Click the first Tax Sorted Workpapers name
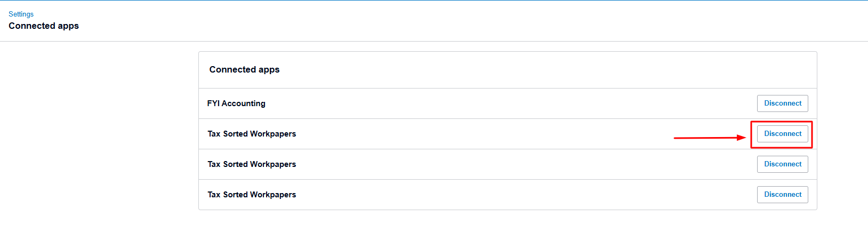Screen dimensions: 868x248 (x=252, y=134)
